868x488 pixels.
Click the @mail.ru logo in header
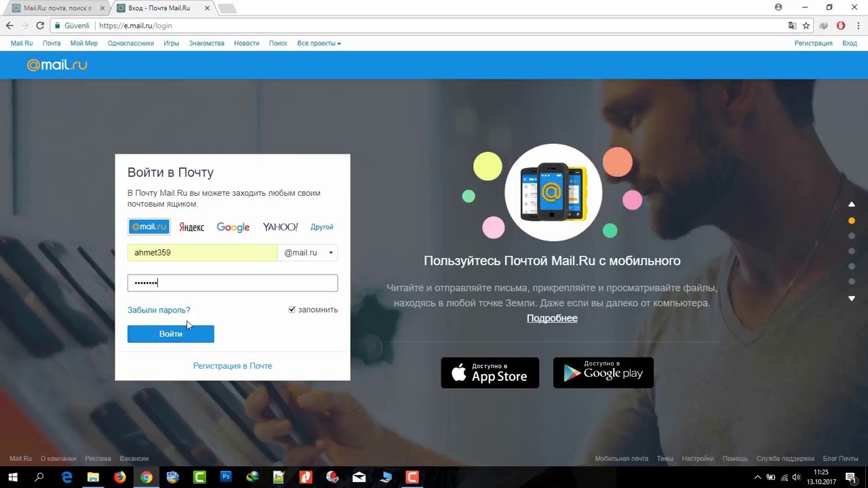(57, 65)
